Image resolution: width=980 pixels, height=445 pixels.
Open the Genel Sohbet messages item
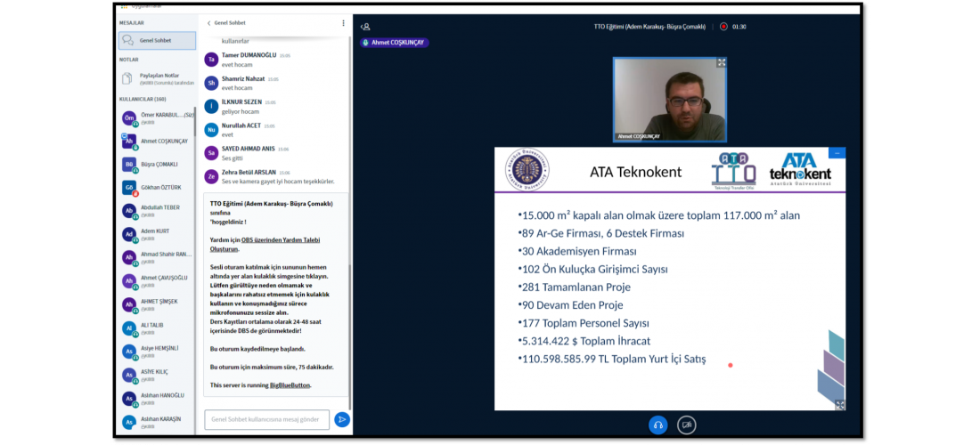pyautogui.click(x=157, y=40)
